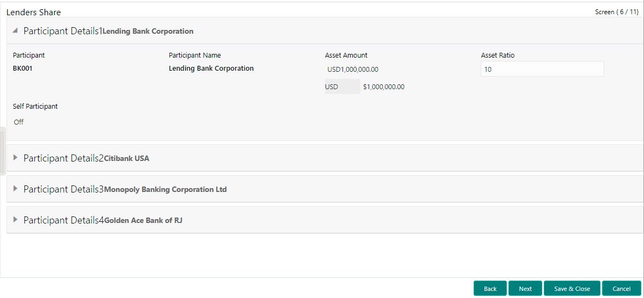Click the USD currency box

point(342,86)
